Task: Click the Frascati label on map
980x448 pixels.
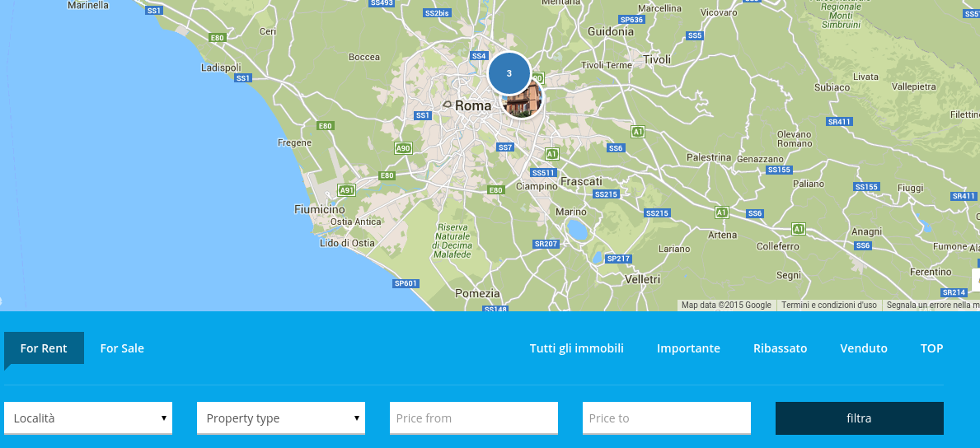Action: tap(581, 181)
